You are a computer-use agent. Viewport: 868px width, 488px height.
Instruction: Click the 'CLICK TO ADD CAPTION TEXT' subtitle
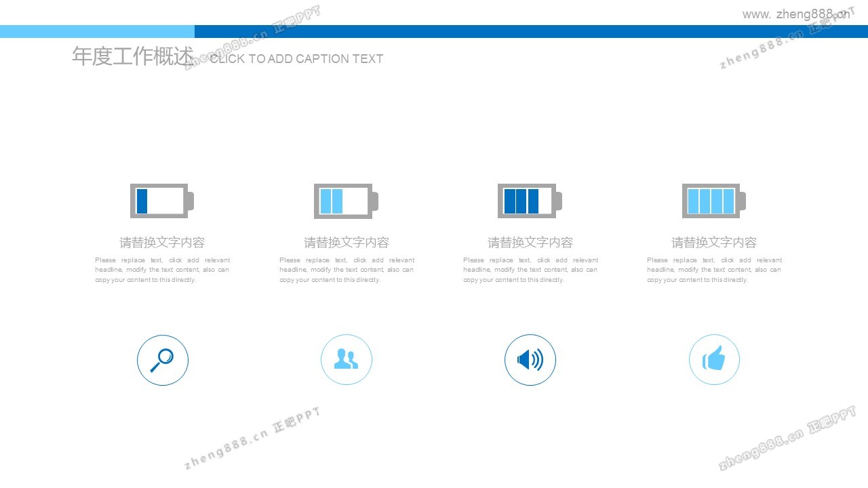[x=296, y=59]
